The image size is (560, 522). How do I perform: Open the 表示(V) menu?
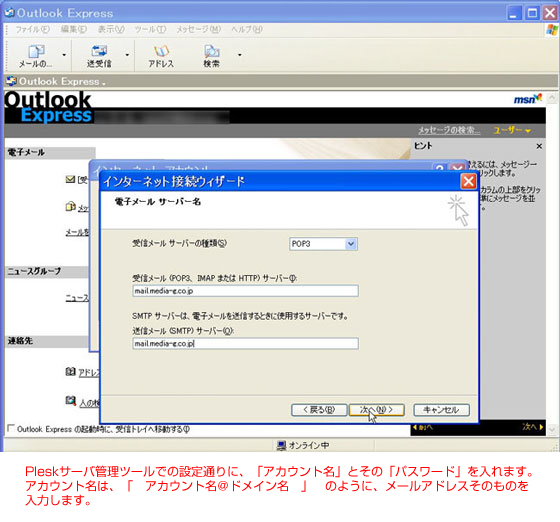coord(111,29)
